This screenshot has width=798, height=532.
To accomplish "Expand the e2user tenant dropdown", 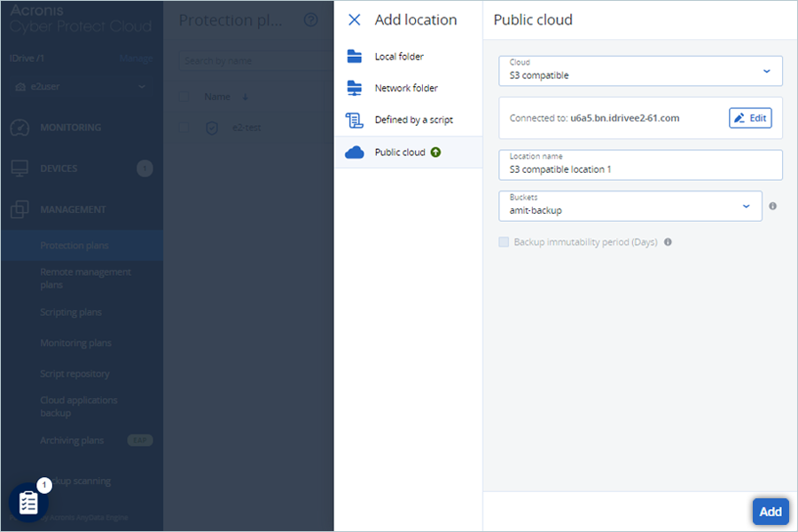I will [x=81, y=87].
